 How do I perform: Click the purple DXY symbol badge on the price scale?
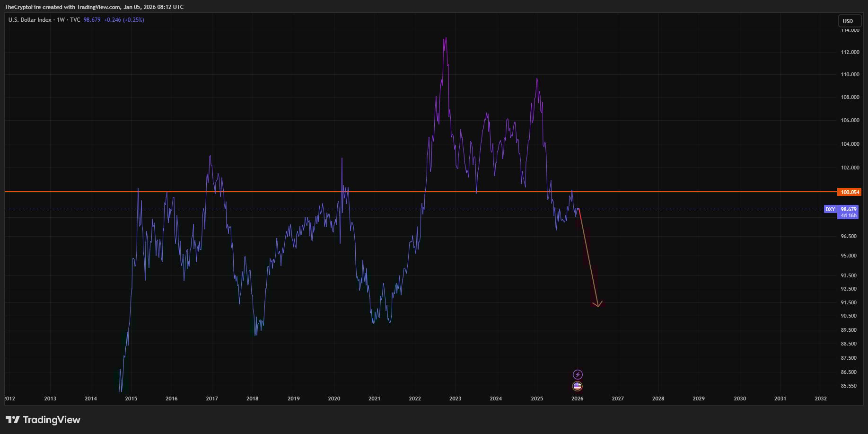point(830,209)
